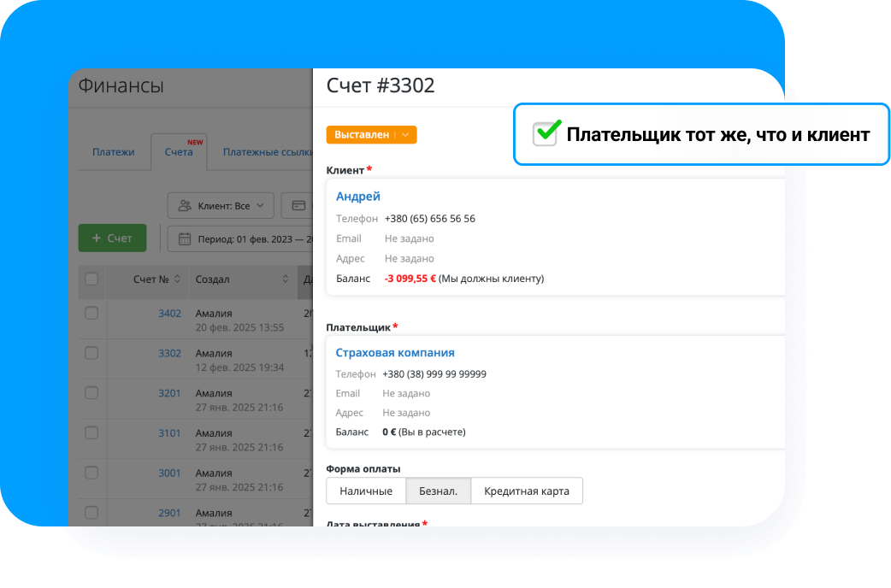The width and height of the screenshot is (891, 588).
Task: Click the people icon in Клиент filter
Action: tap(184, 206)
